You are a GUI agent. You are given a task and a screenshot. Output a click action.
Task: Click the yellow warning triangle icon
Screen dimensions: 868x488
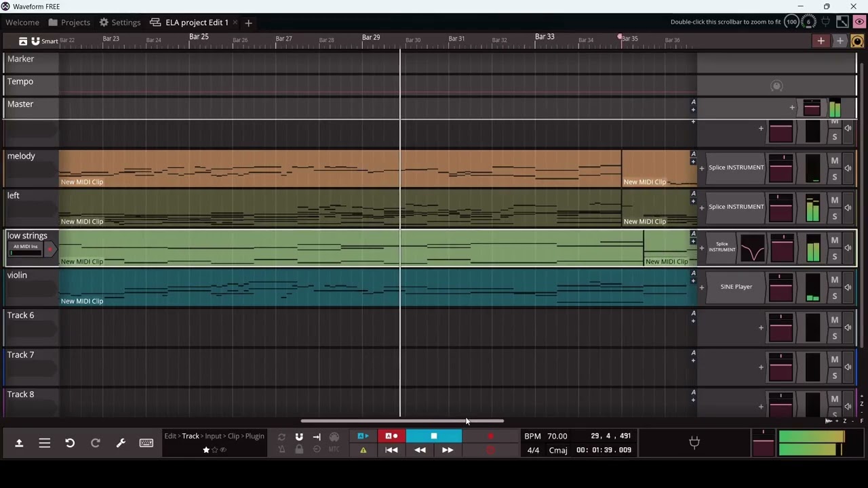pos(363,450)
